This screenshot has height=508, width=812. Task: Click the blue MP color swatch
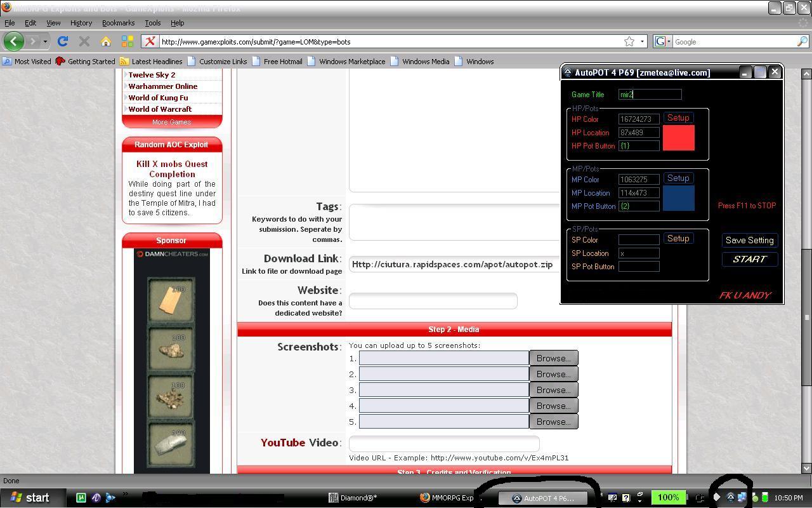(679, 198)
